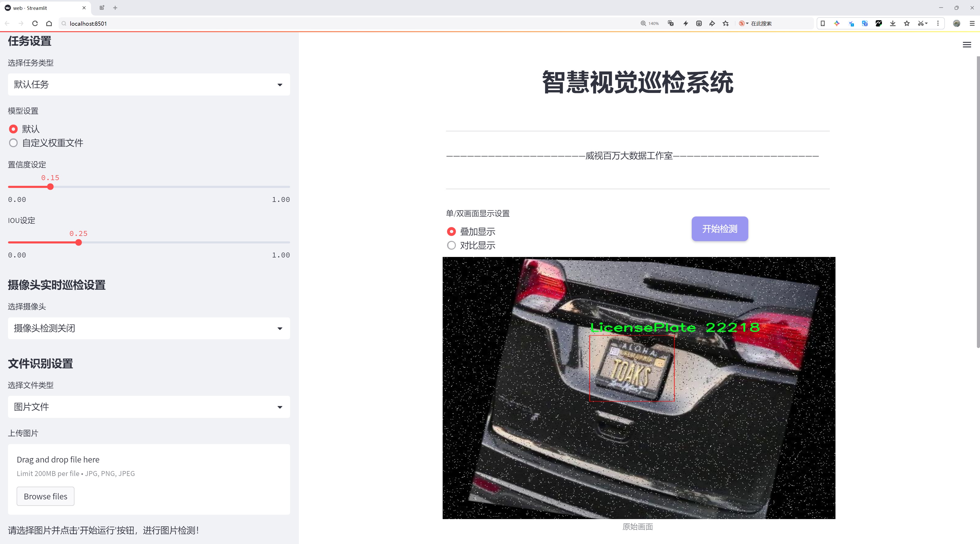Open the smiley face reader icon
This screenshot has width=980, height=544.
699,23
